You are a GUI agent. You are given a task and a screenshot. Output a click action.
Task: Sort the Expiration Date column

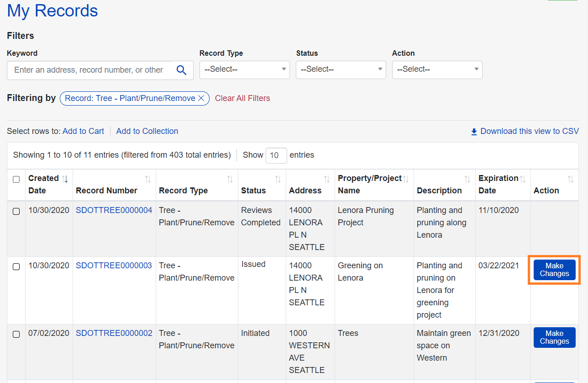pyautogui.click(x=523, y=179)
